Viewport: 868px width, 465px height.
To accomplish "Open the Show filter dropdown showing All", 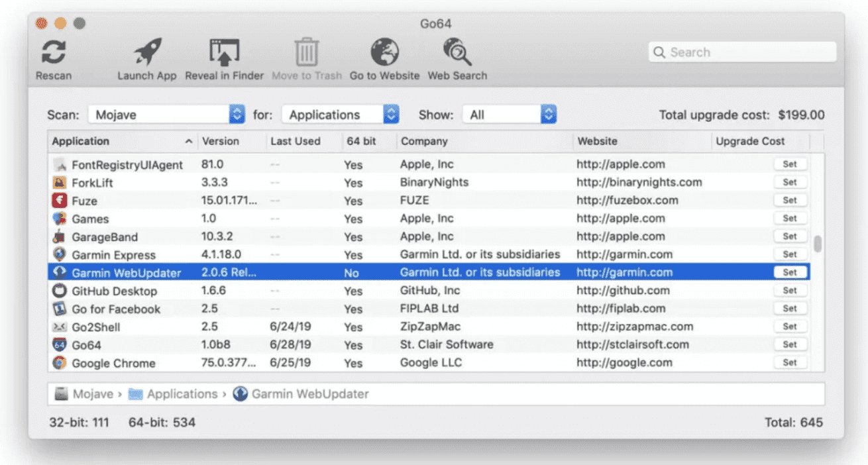I will click(x=509, y=115).
